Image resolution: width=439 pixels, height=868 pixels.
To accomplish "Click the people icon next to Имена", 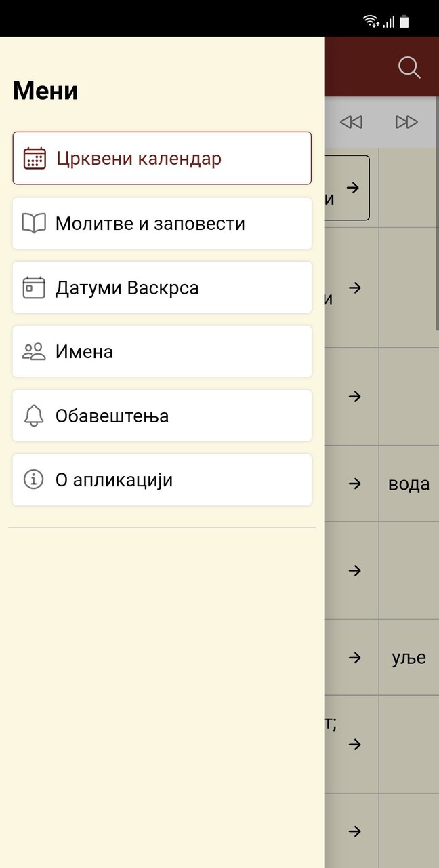I will click(x=33, y=351).
